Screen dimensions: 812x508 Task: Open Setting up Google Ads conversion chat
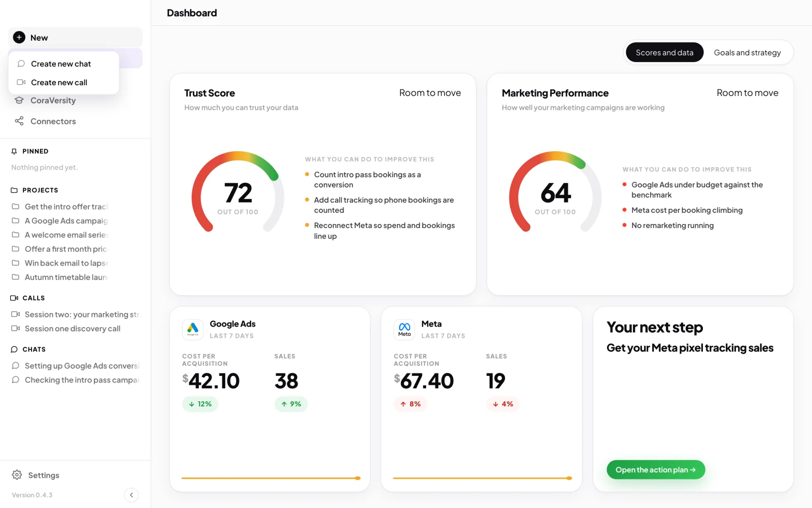[76, 366]
